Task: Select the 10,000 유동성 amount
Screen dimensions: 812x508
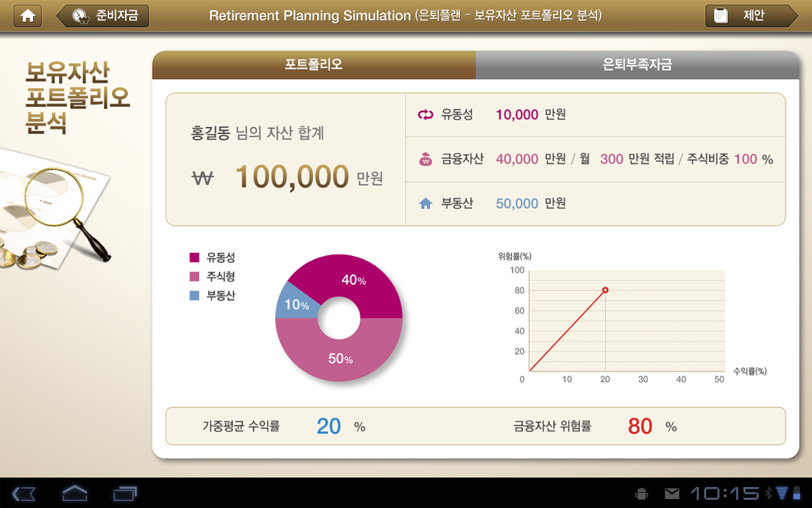Action: (517, 114)
